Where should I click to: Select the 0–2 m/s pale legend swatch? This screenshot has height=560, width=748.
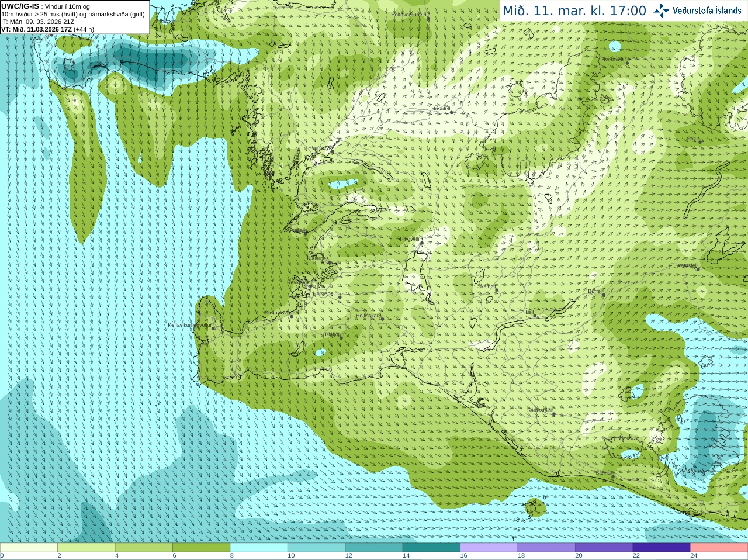coord(29,548)
